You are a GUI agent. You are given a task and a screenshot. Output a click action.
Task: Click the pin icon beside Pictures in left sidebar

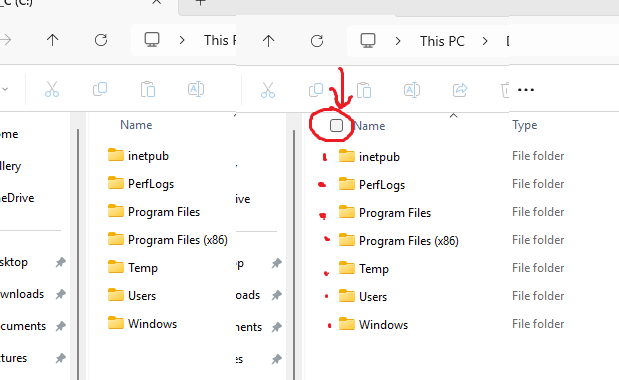[60, 358]
